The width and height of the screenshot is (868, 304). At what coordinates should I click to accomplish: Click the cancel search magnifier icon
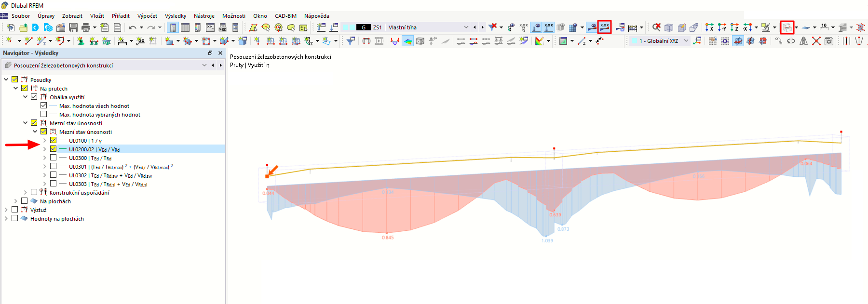pyautogui.click(x=656, y=27)
